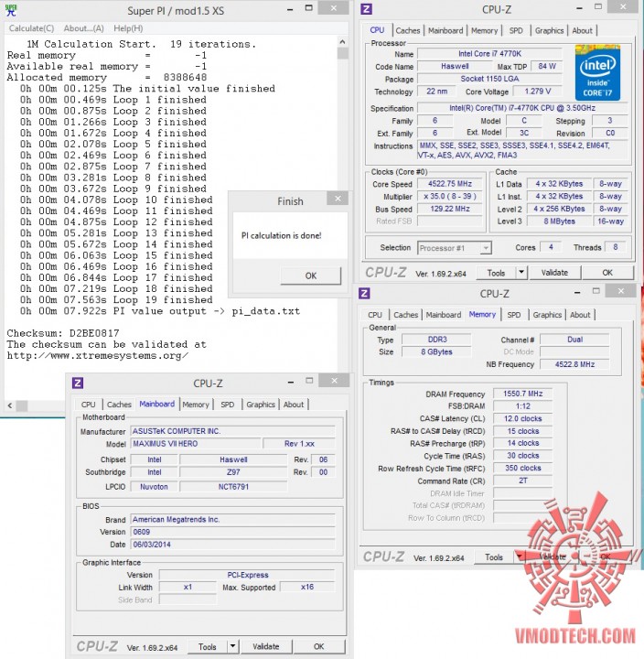644x659 pixels.
Task: Click Tools button in top CPU-Z window
Action: (x=496, y=273)
